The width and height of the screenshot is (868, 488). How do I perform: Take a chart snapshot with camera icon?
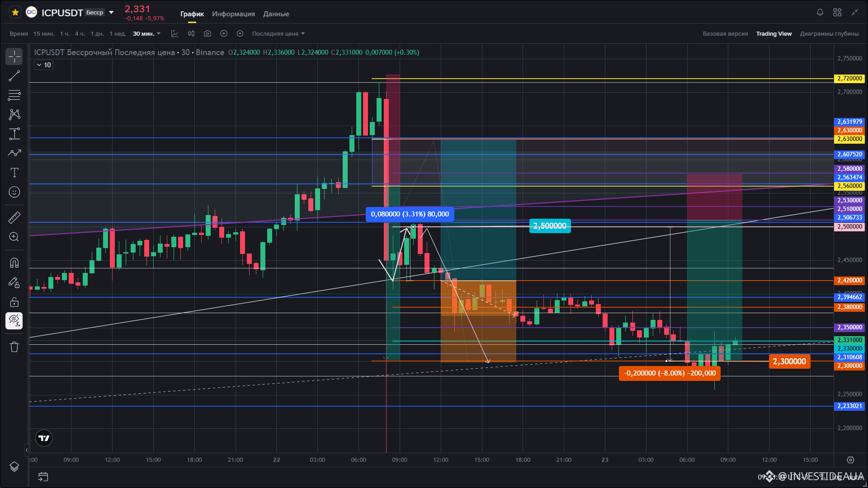coord(208,34)
